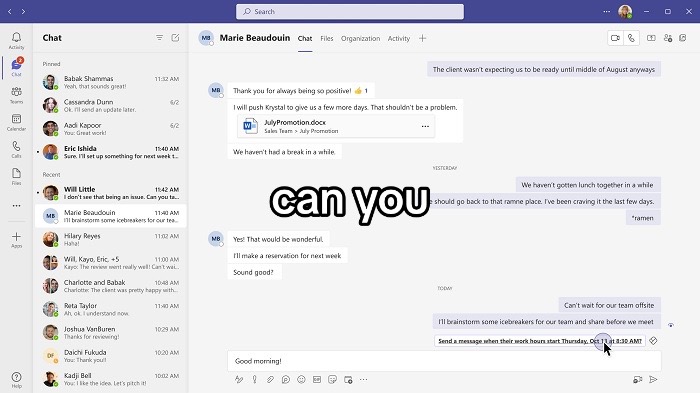Screen dimensions: 700x393
Task: Select Marie Beaudouin in chat list
Action: (111, 216)
